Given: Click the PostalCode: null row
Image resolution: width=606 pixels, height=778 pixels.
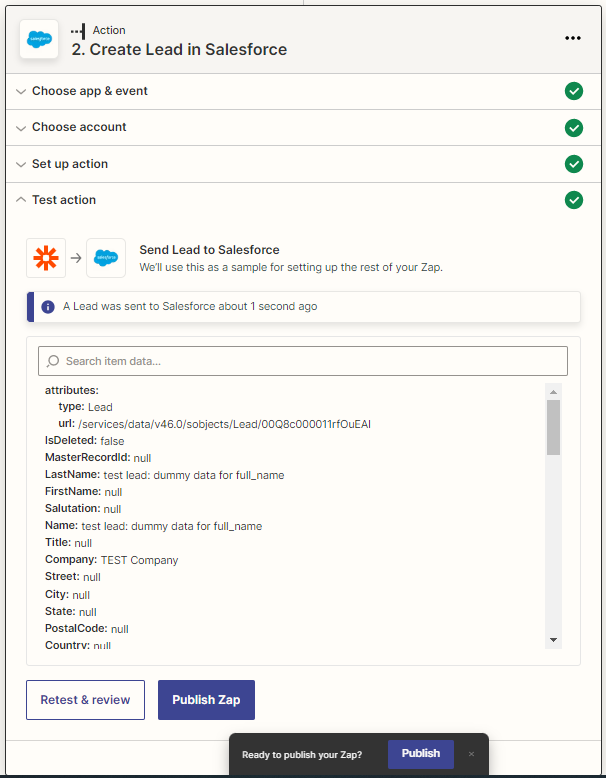Looking at the screenshot, I should point(87,629).
